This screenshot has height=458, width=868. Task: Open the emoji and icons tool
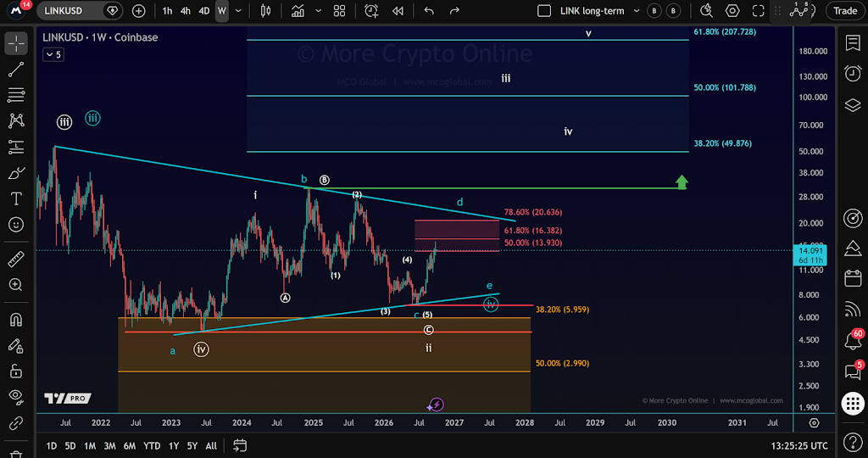point(16,224)
